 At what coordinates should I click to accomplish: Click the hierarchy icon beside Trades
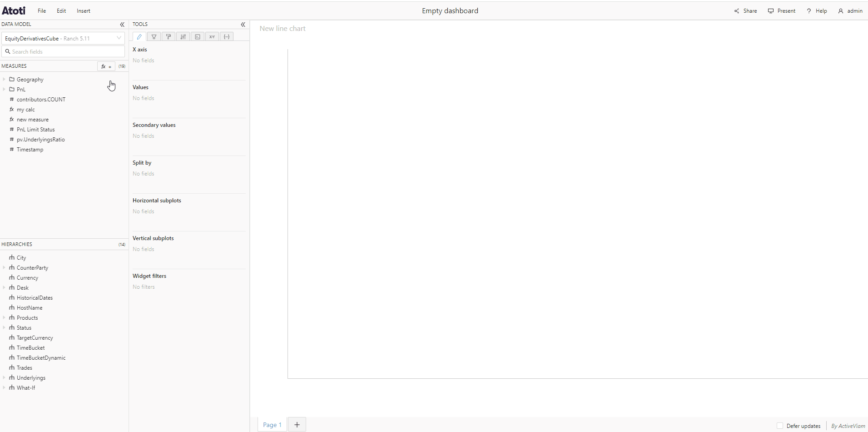[x=12, y=367]
